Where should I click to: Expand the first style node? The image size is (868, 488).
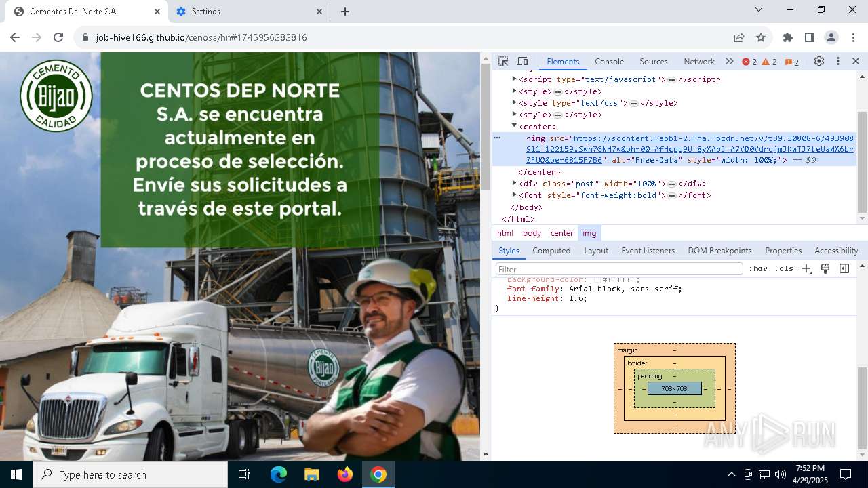pos(515,91)
